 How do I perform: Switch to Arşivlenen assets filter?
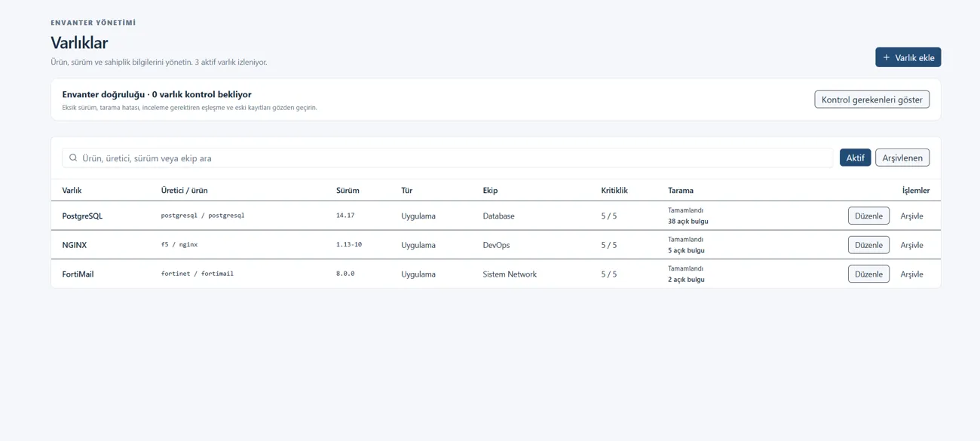click(902, 158)
